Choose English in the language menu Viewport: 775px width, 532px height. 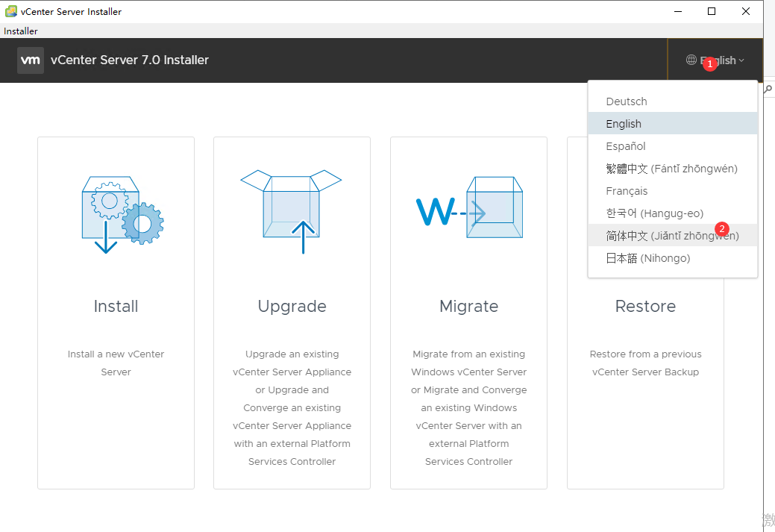[x=624, y=124]
